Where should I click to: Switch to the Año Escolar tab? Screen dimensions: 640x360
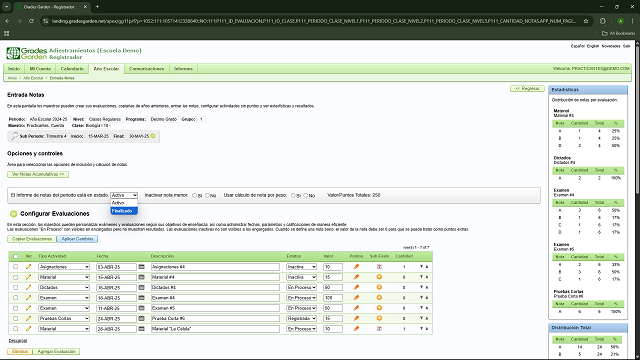(x=106, y=69)
